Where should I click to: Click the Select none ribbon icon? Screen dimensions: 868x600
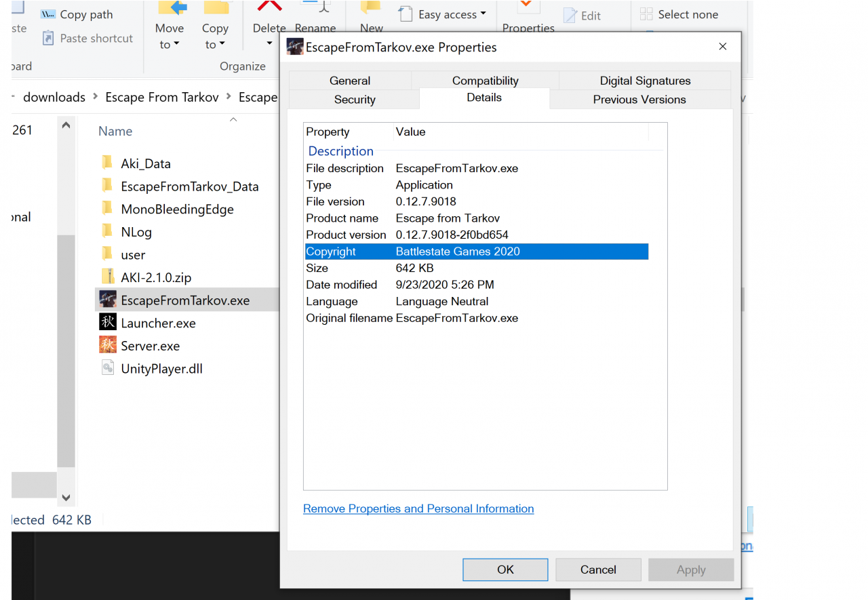tap(646, 14)
